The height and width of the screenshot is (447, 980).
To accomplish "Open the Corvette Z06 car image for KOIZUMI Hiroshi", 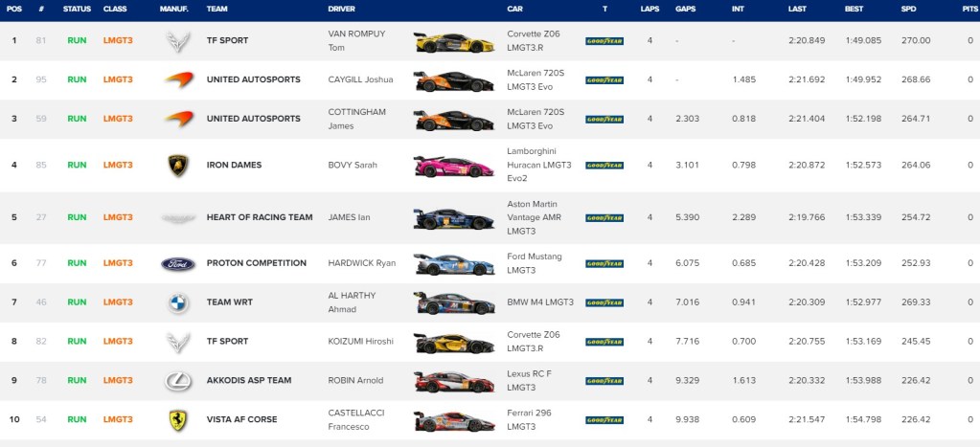I will point(454,343).
